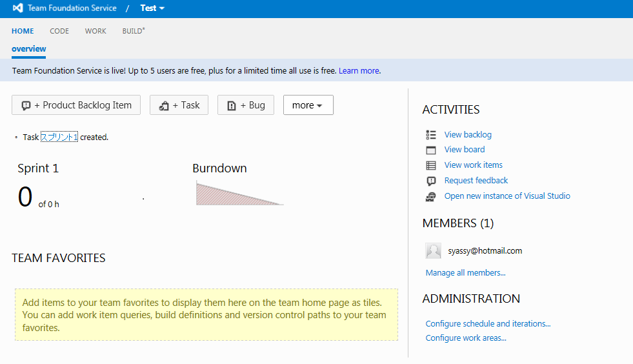633x364 pixels.
Task: Select the overview sub-tab
Action: [28, 49]
